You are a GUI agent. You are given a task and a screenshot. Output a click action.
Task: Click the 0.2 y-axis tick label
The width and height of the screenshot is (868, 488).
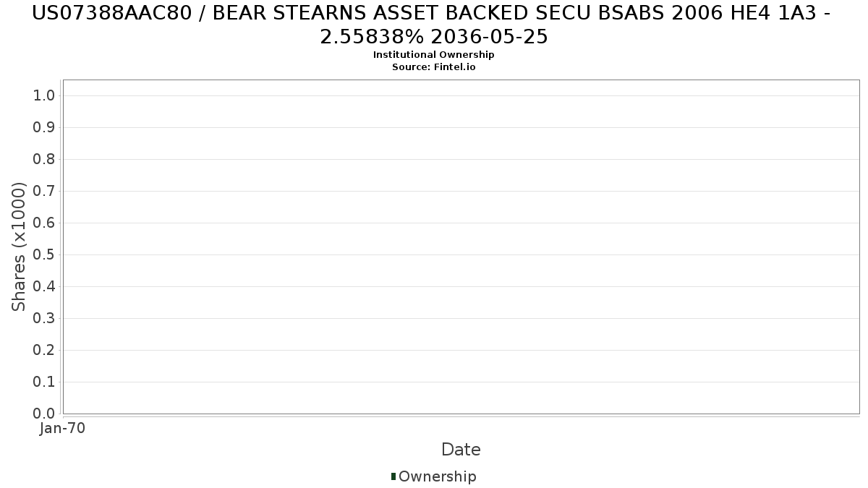[44, 350]
